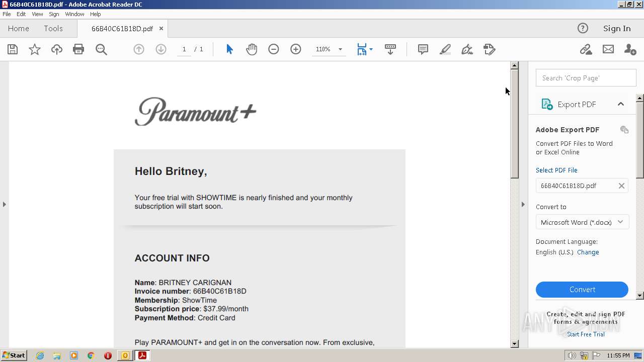Image resolution: width=644 pixels, height=362 pixels.
Task: Click the Save file icon
Action: pyautogui.click(x=13, y=49)
